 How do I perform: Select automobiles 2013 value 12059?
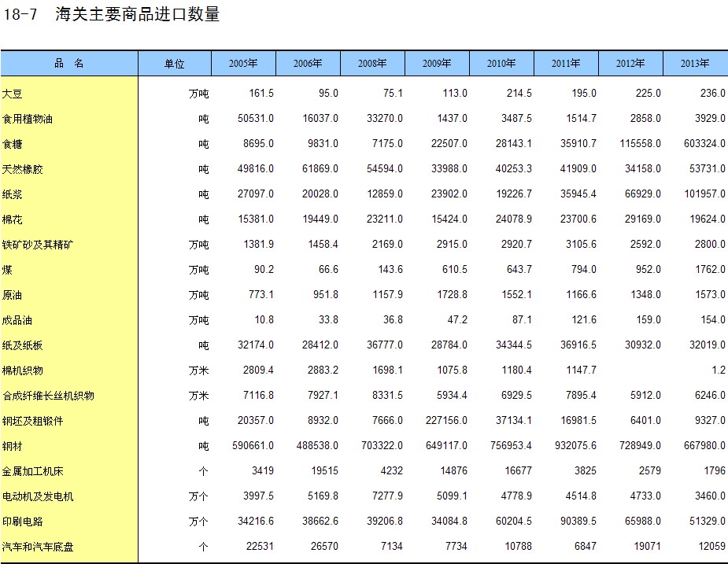tap(711, 547)
